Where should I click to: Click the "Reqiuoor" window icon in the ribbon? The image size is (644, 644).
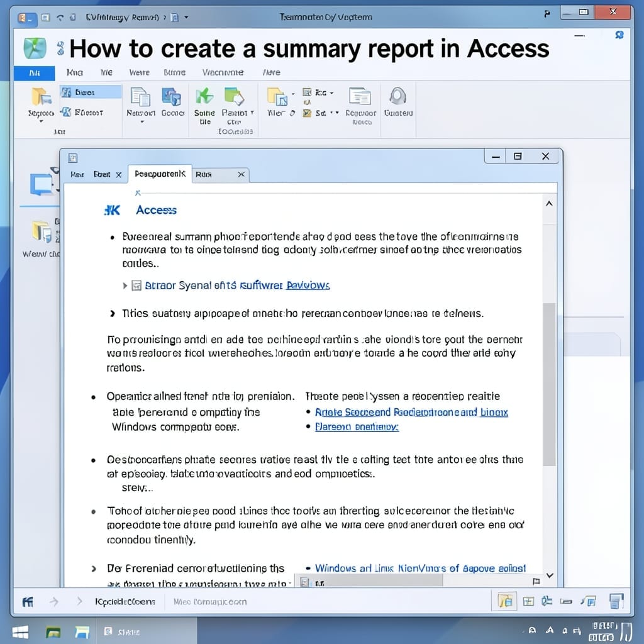point(360,96)
